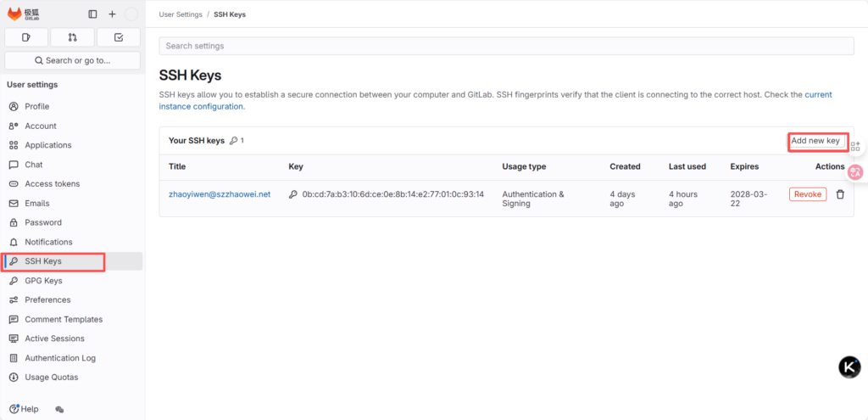868x420 pixels.
Task: Click the plus create-new icon
Action: click(112, 14)
